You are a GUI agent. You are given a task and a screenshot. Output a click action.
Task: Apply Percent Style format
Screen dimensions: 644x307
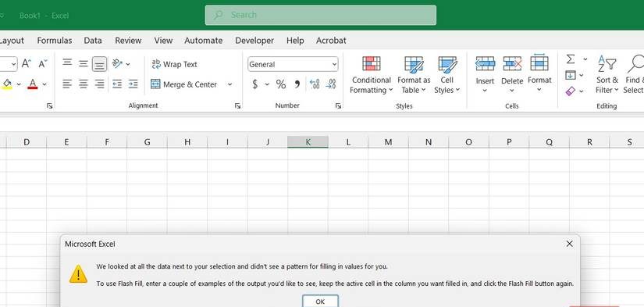click(281, 84)
